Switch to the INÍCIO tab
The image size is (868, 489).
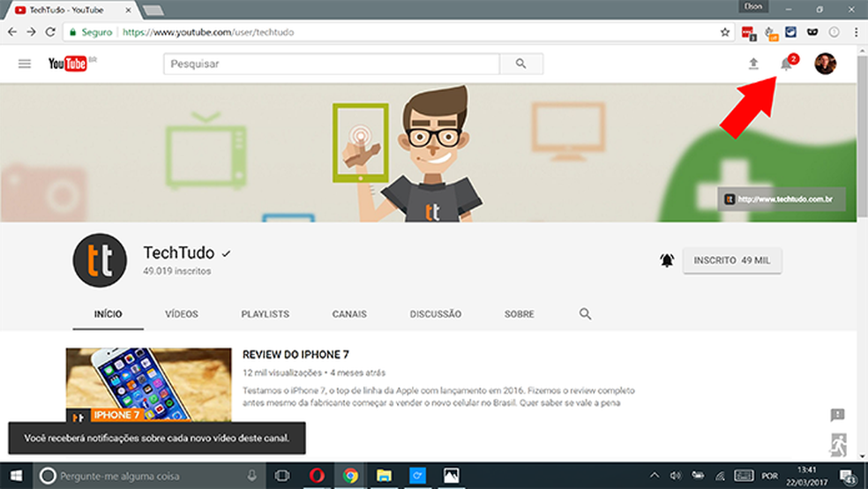(x=108, y=314)
